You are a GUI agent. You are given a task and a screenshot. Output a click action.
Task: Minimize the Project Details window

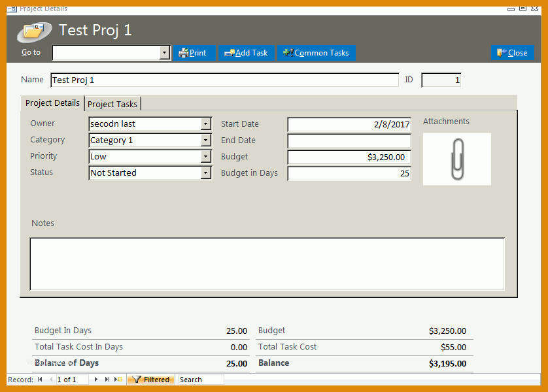511,8
